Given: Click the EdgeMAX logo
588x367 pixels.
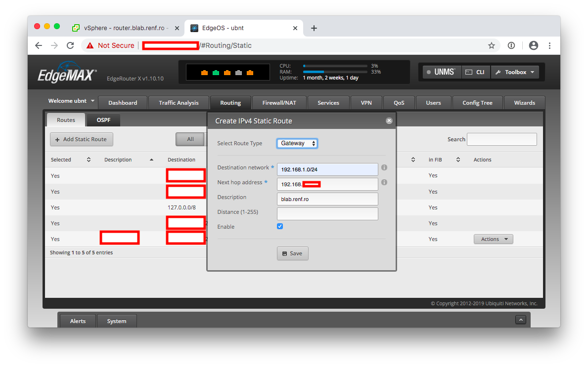Looking at the screenshot, I should click(x=67, y=72).
